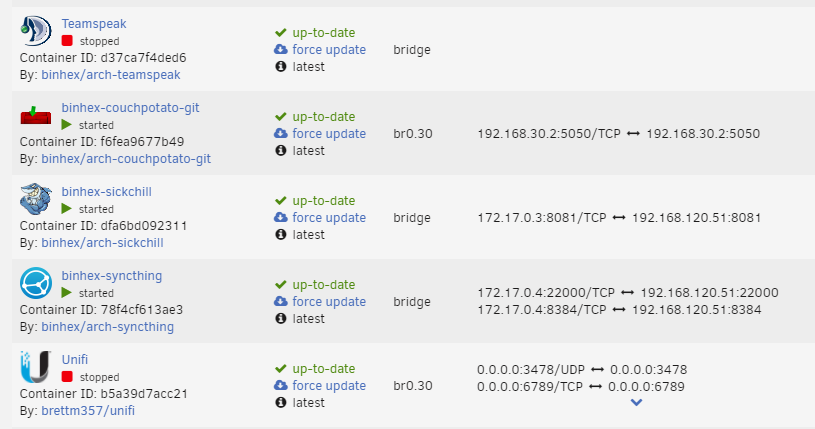Expand Unifi port mappings chevron
815x429 pixels.
click(x=636, y=402)
